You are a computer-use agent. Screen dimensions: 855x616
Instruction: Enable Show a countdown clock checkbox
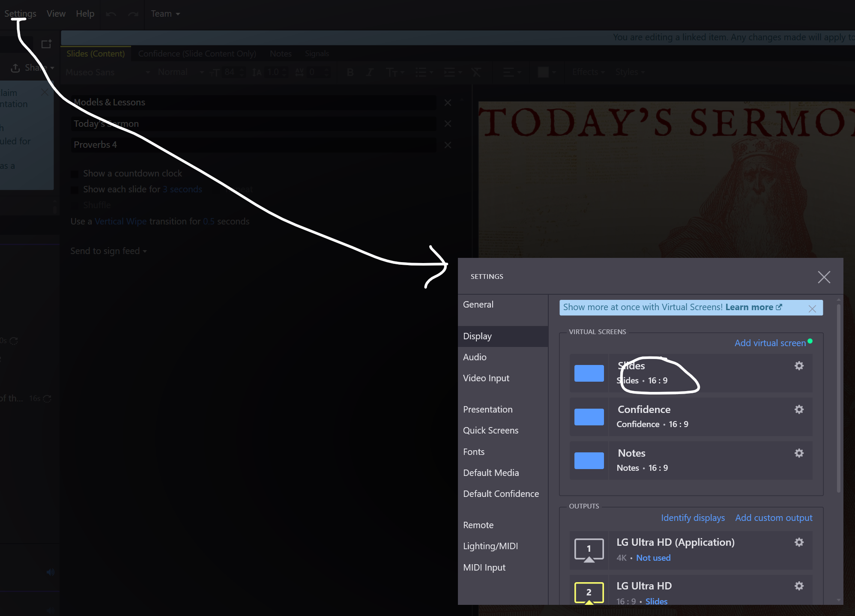75,174
